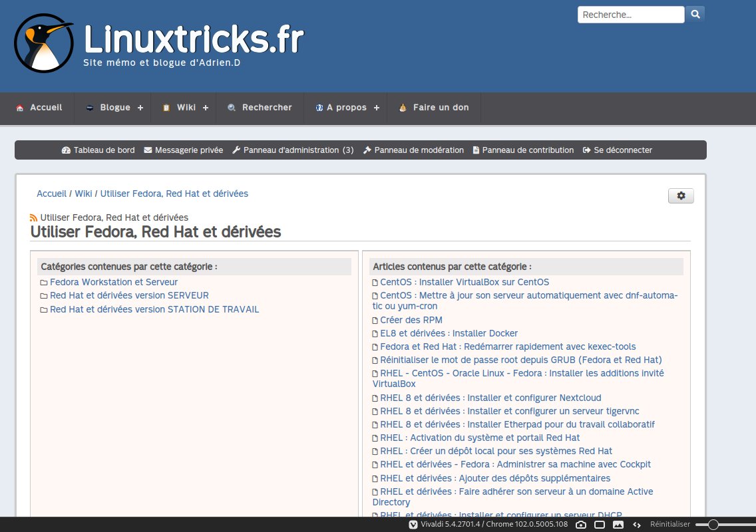Click the page actions code icon
Screen dimensions: 756x532
pos(637,525)
